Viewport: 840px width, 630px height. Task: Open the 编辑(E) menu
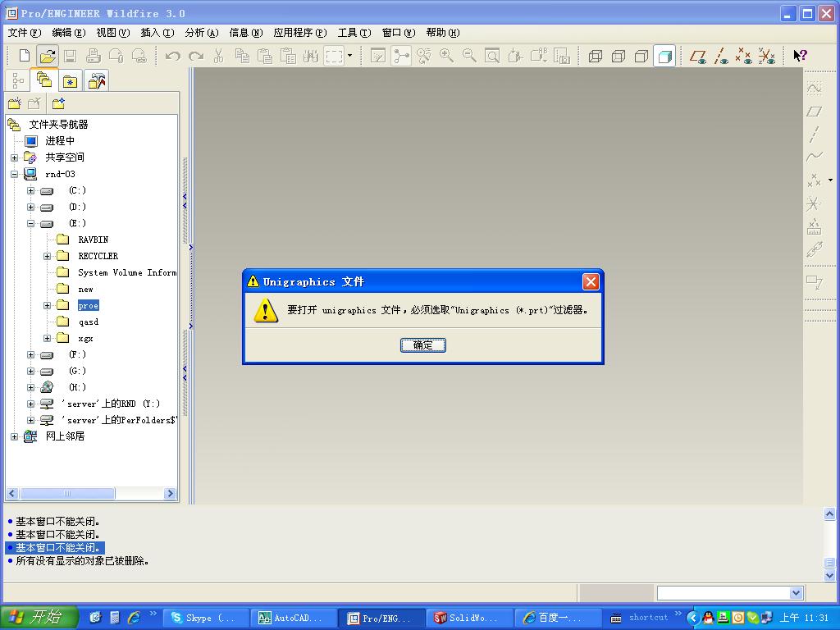69,33
